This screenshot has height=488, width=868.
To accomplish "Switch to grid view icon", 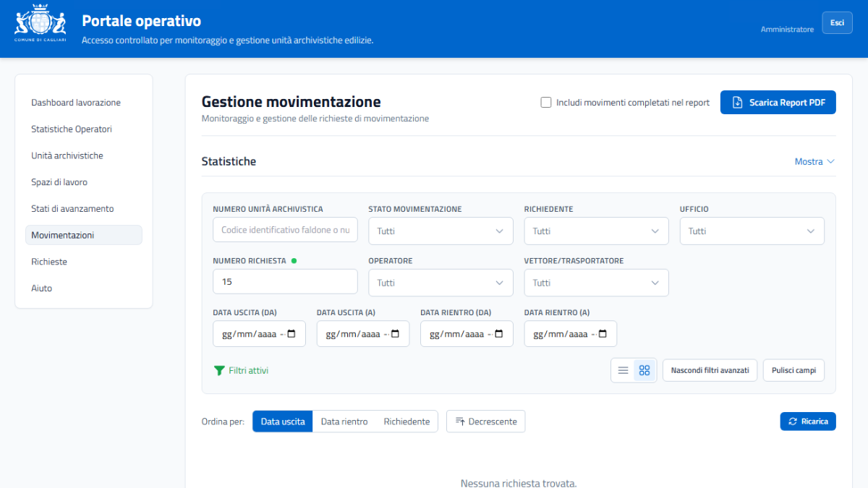I will [644, 370].
